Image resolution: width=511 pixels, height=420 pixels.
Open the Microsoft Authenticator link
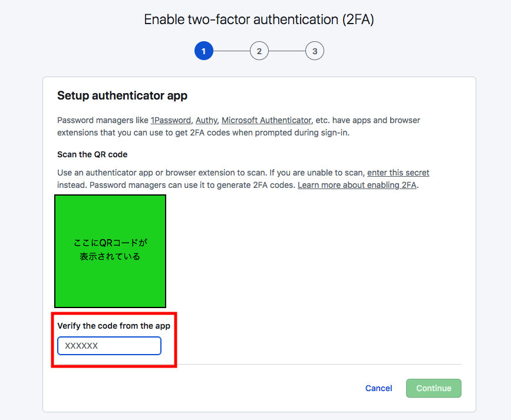[266, 120]
